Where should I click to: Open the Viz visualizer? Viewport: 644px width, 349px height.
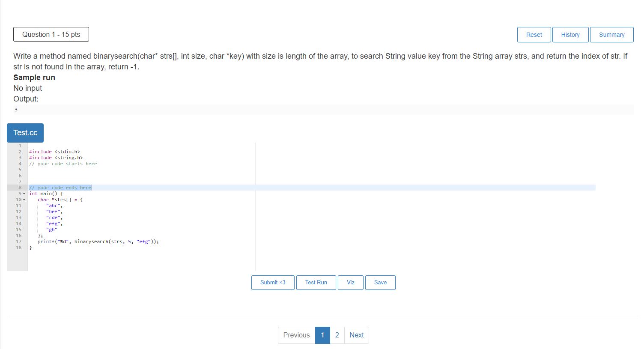click(x=350, y=282)
